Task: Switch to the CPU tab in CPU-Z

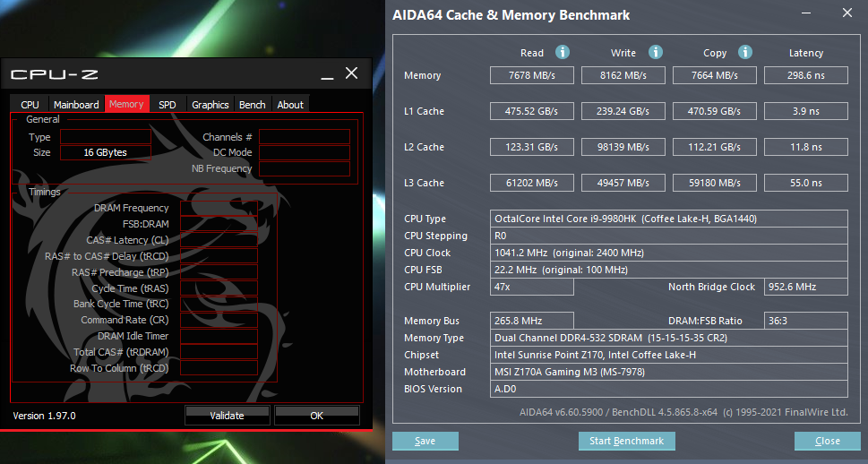Action: (x=30, y=104)
